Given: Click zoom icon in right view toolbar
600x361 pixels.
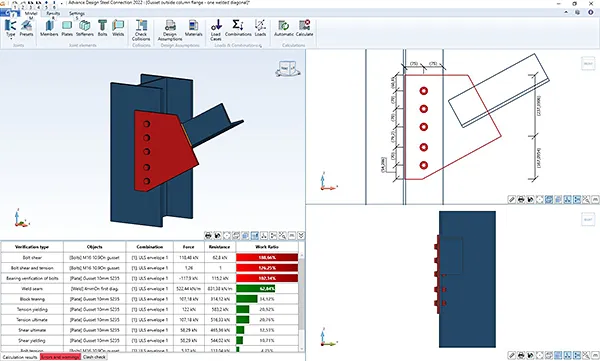Looking at the screenshot, I should point(586,355).
